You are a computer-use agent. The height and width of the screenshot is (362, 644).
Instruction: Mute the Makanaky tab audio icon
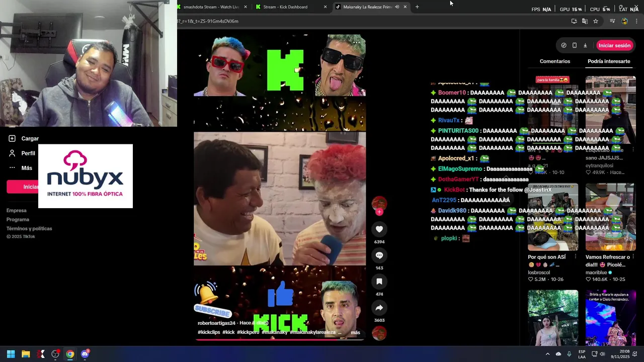(397, 7)
